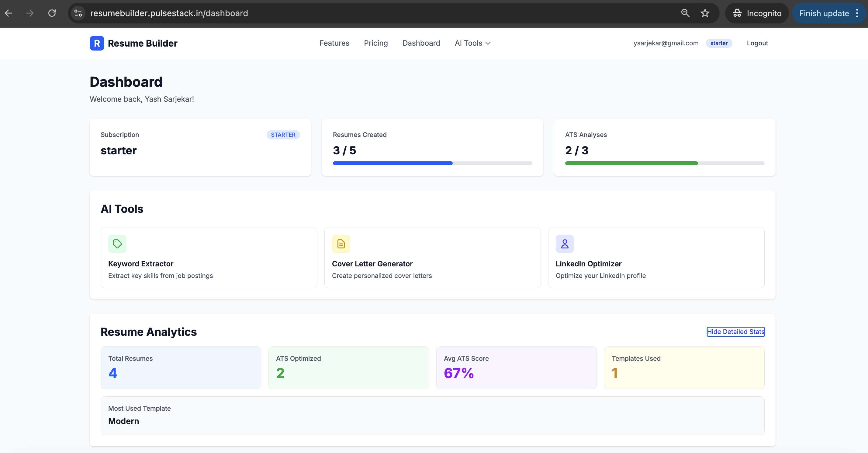Screen dimensions: 868x453
Task: Open Chrome's three-dot menu beside Finish update
Action: pyautogui.click(x=857, y=13)
